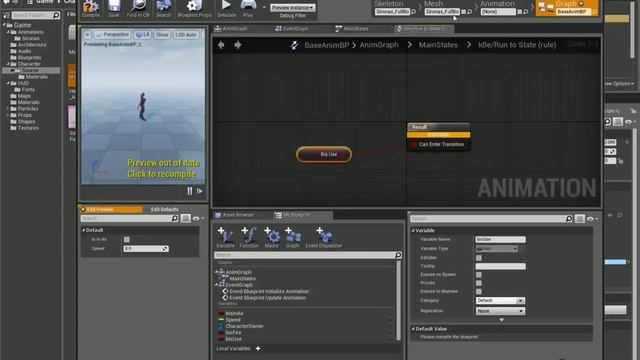
Task: Save the blueprint asset
Action: [114, 8]
